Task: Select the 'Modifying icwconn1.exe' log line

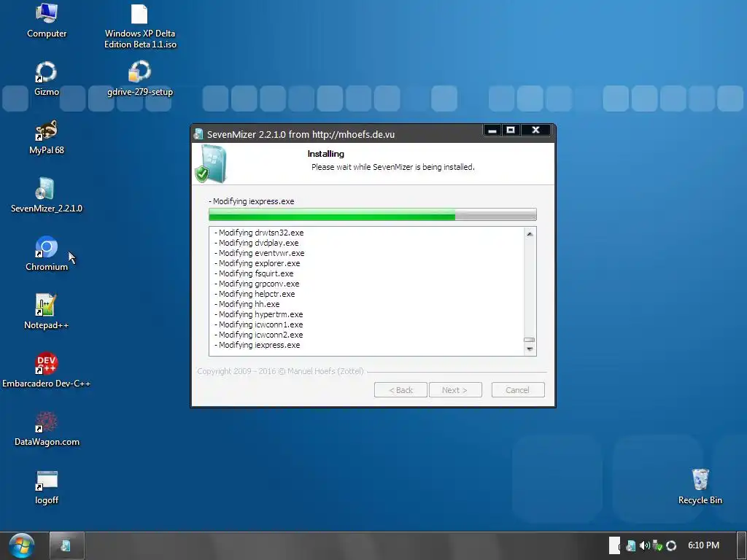Action: click(259, 324)
